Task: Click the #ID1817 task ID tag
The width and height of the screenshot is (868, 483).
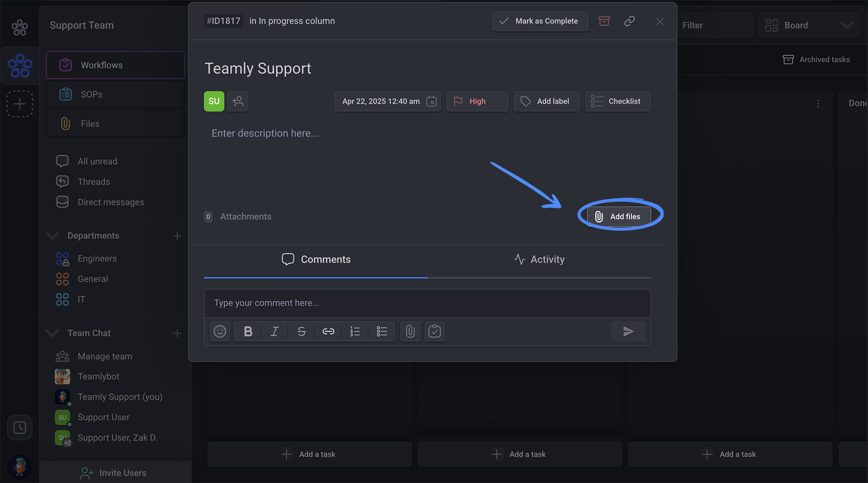Action: 223,21
